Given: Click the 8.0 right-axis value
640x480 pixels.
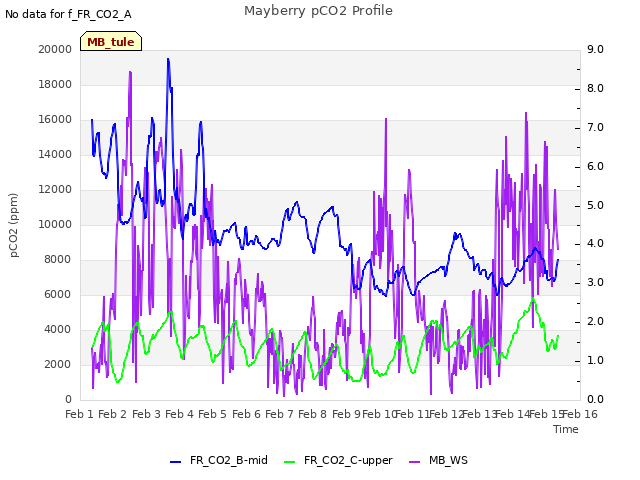Looking at the screenshot, I should pyautogui.click(x=595, y=89).
